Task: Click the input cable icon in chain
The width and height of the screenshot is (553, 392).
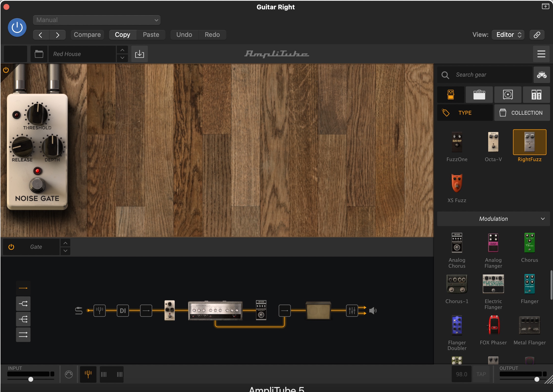Action: (79, 311)
